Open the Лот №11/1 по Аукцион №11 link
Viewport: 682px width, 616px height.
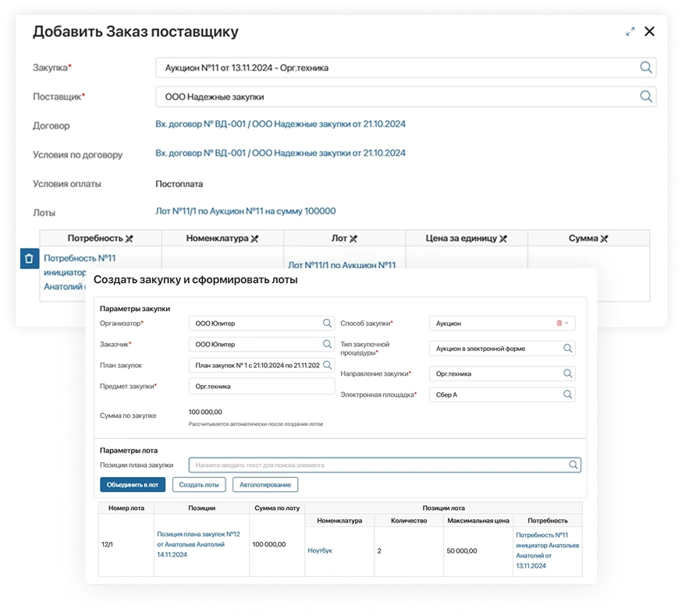[246, 211]
